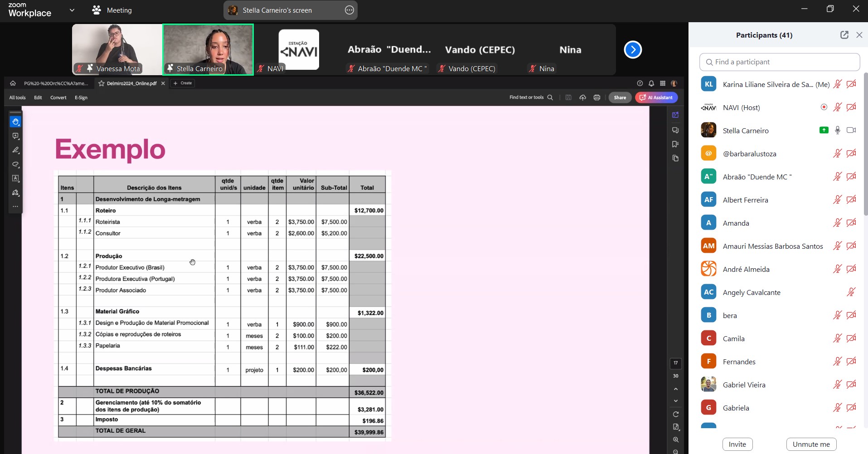Click the Unmute me button

[x=811, y=444]
